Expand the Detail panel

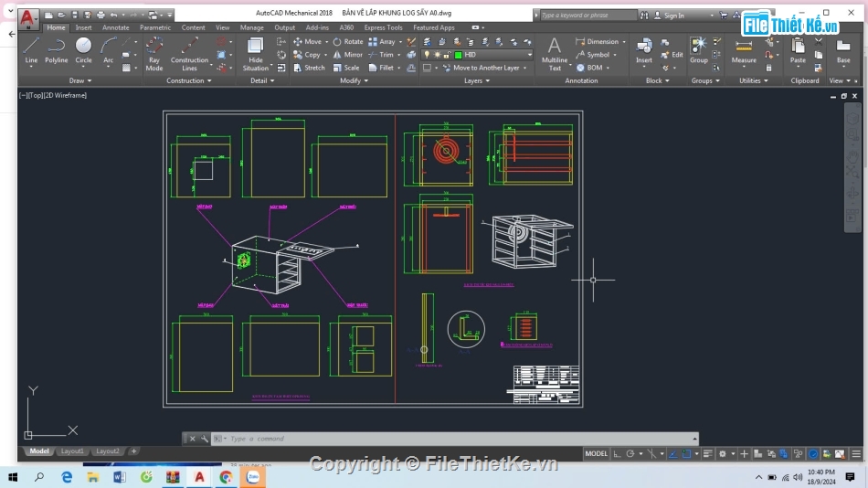coord(262,80)
